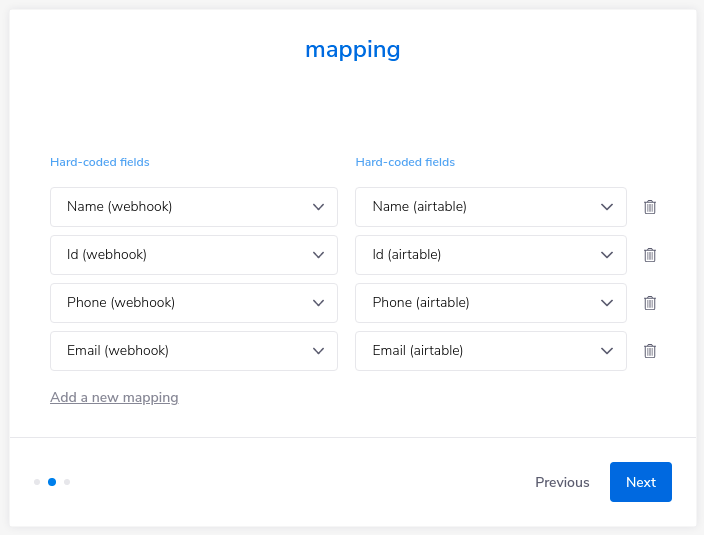The height and width of the screenshot is (535, 704).
Task: Jump to the first step dot
Action: point(37,482)
